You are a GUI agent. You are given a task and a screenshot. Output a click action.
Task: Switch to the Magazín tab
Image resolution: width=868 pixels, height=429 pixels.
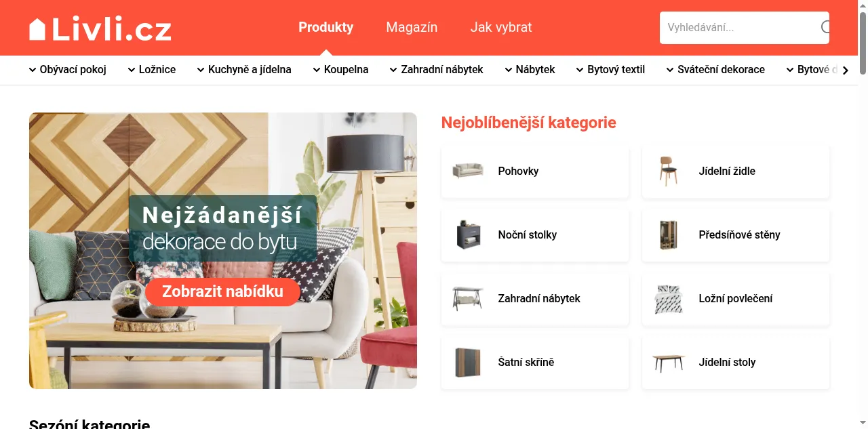click(x=412, y=27)
